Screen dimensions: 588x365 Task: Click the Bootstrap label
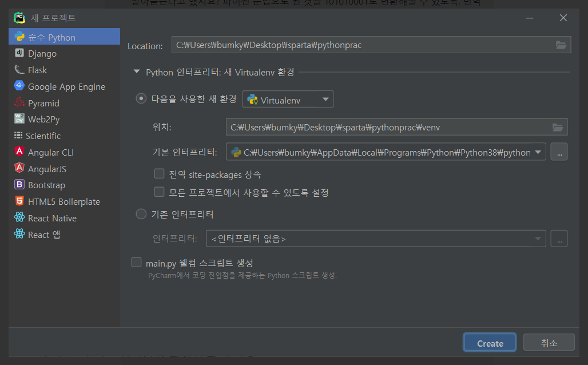pyautogui.click(x=46, y=185)
